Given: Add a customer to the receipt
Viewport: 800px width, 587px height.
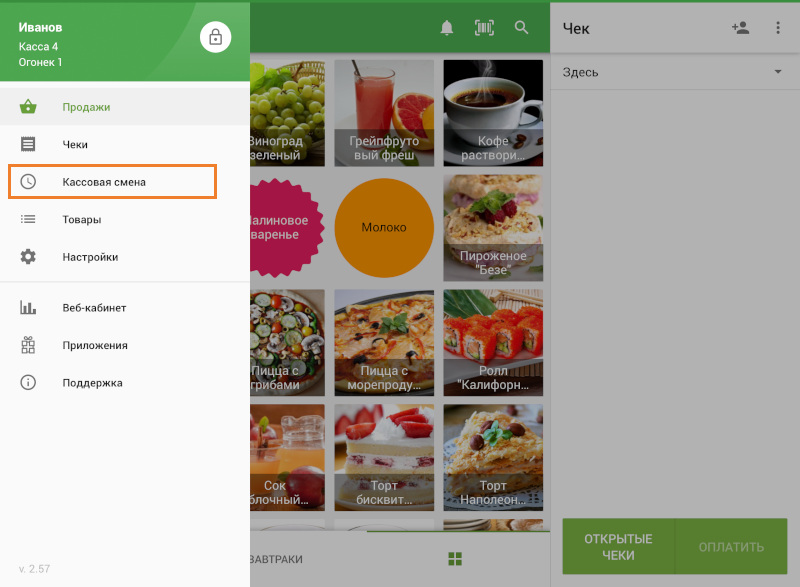Looking at the screenshot, I should (x=740, y=28).
